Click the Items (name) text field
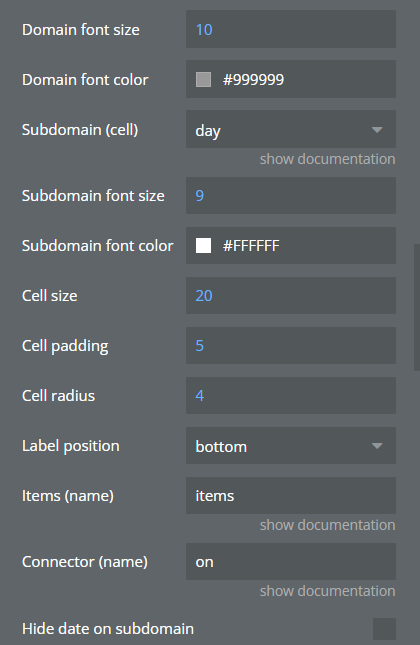 click(291, 496)
